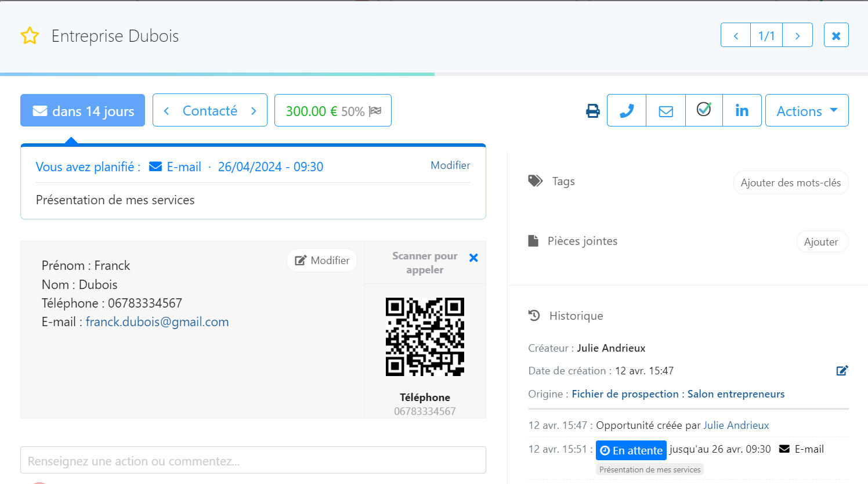Click 'Téléphone : 06783334567' contact line
Viewport: 868px width, 484px height.
click(x=112, y=303)
